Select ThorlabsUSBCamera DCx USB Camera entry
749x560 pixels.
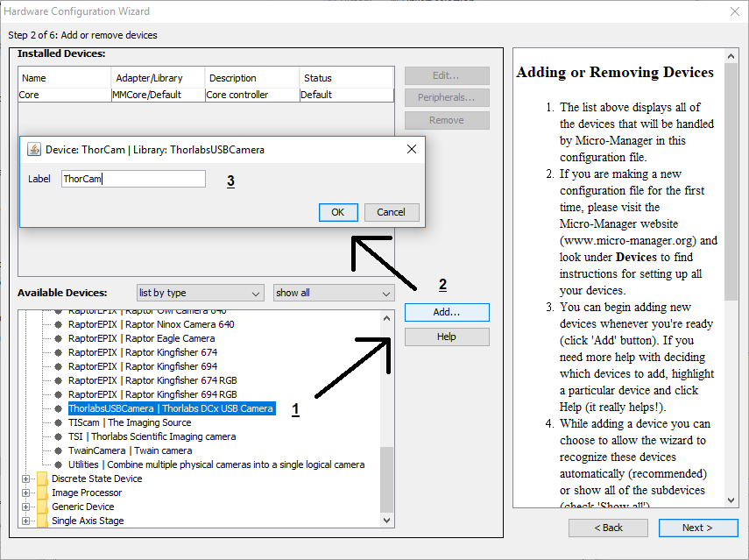[171, 408]
